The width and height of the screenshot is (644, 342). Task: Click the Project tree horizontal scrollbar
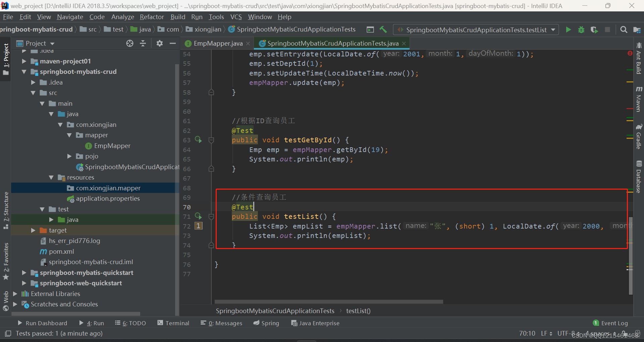coord(76,314)
